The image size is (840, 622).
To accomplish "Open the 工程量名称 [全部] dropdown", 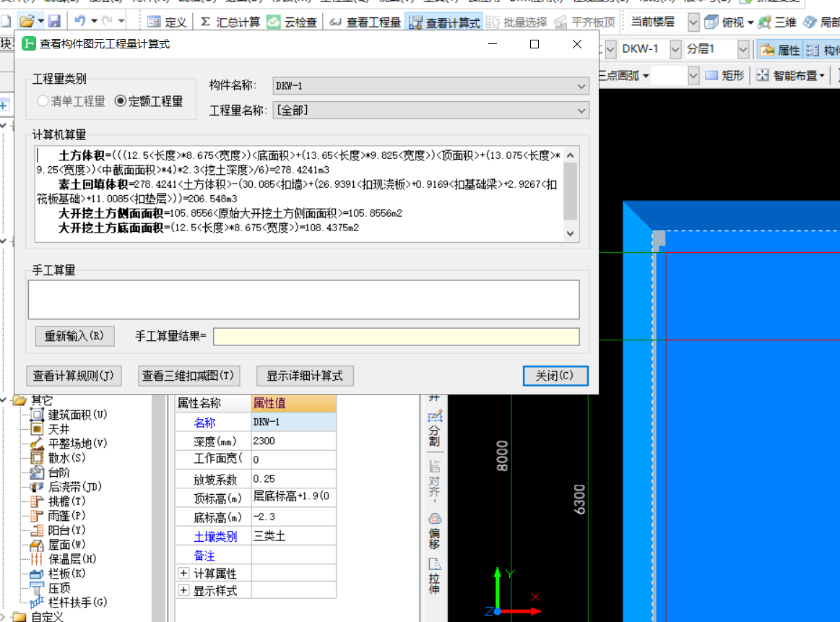I will click(x=430, y=111).
